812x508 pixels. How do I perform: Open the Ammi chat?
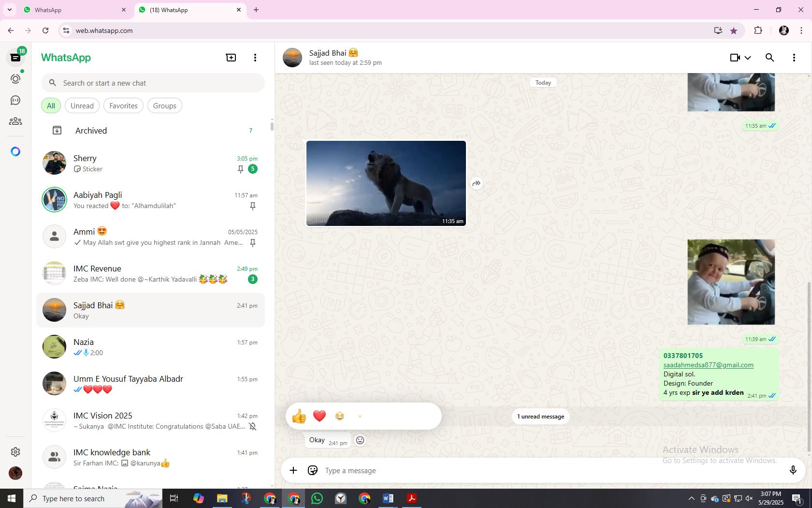150,237
